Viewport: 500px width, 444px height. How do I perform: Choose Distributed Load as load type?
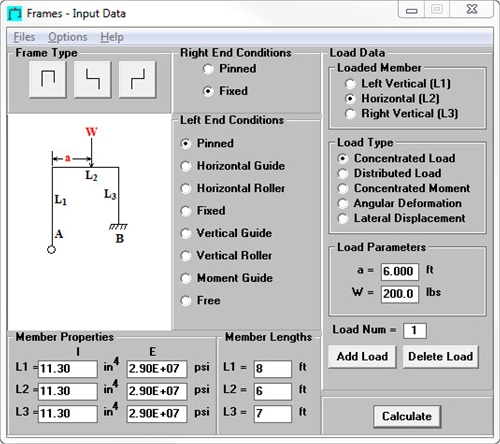click(390, 173)
